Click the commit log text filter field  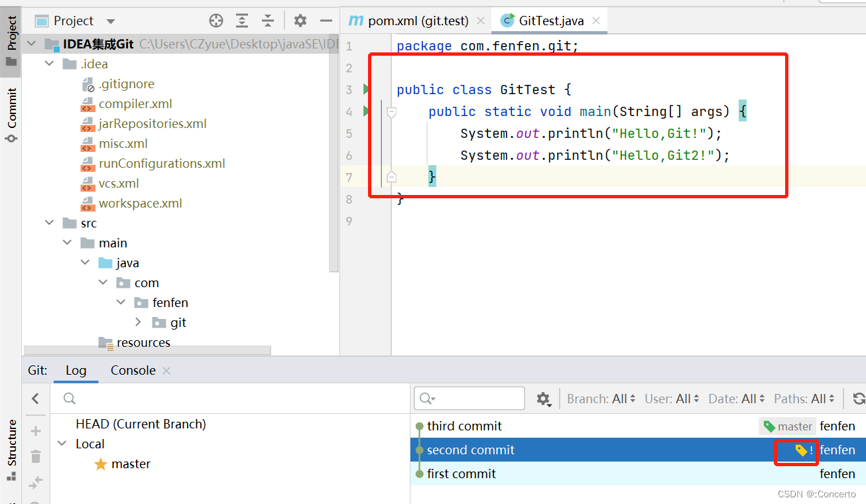469,399
